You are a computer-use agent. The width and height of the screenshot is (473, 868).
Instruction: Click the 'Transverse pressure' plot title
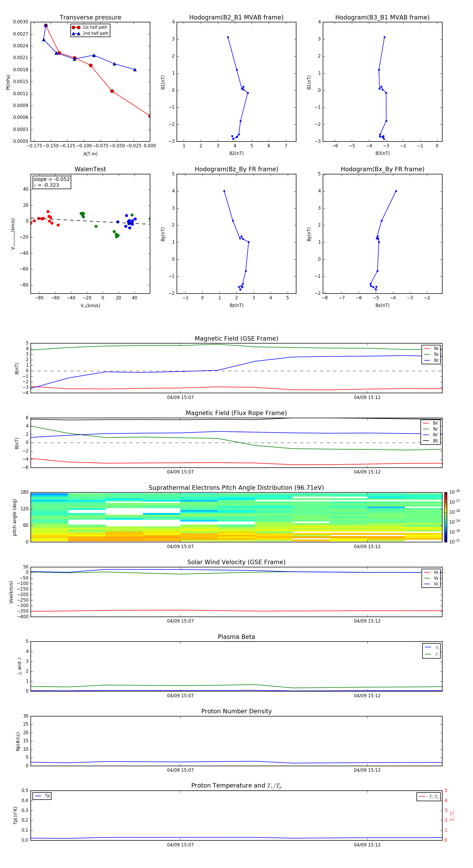pos(90,18)
